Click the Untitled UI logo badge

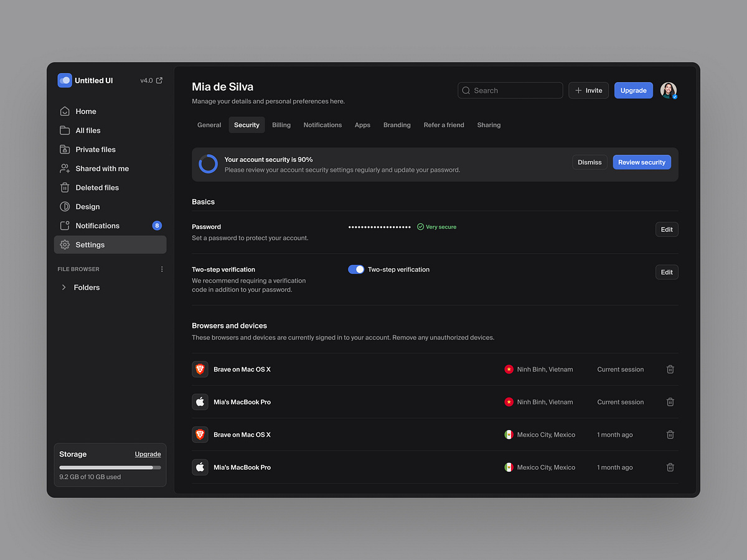point(65,80)
